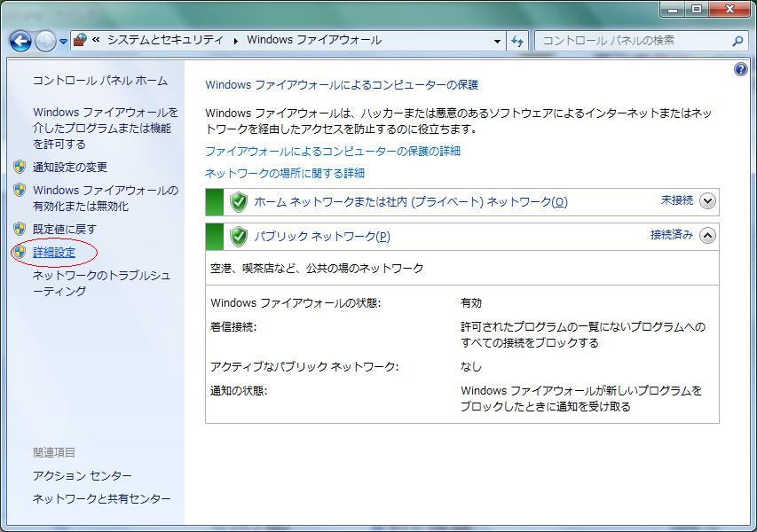Open 詳細設定 link in left sidebar
Image resolution: width=757 pixels, height=532 pixels.
[54, 253]
